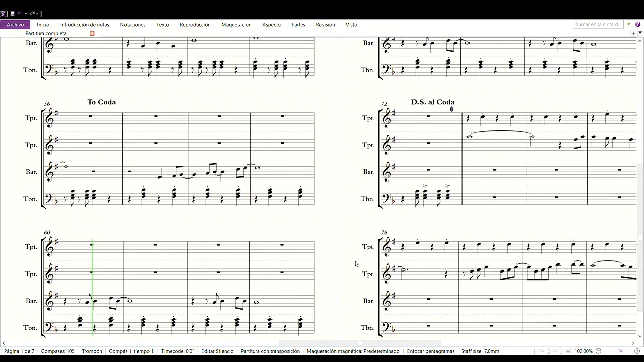The width and height of the screenshot is (644, 362).
Task: Switch to panorama view icon
Action: (568, 351)
